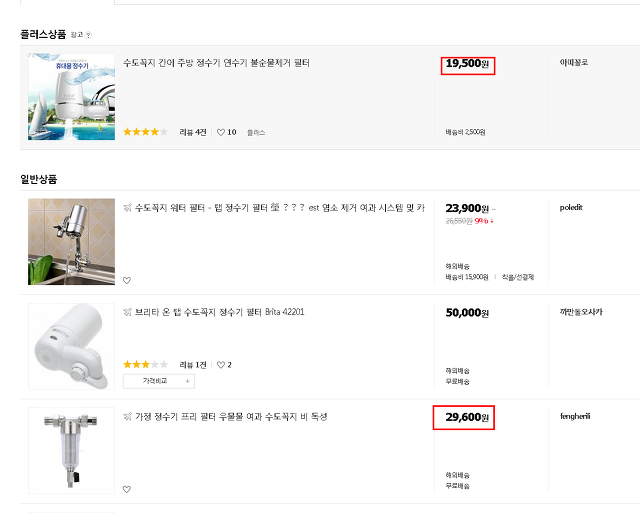640x514 pixels.
Task: Click the star rating of the Brita product
Action: pyautogui.click(x=145, y=365)
